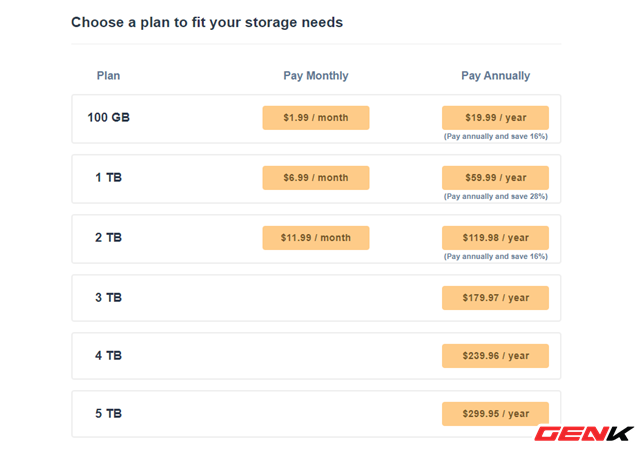The width and height of the screenshot is (640, 450).
Task: Click the Plan column header
Action: tap(108, 76)
